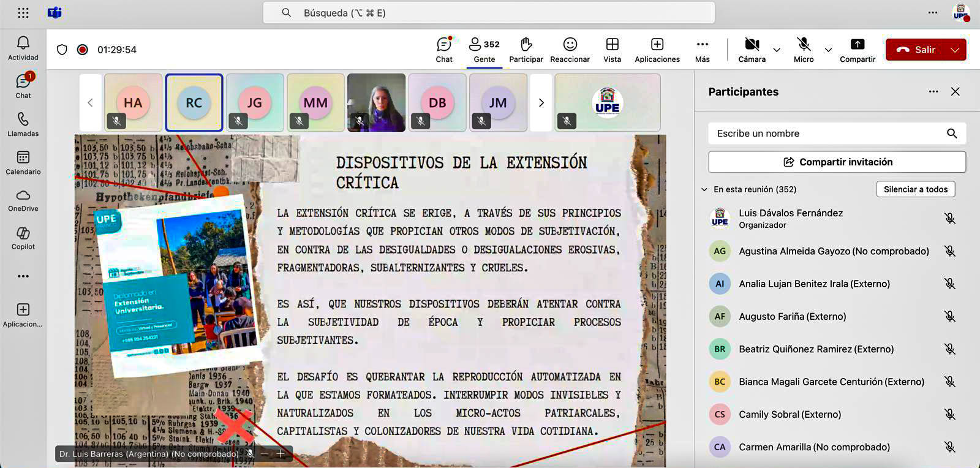The width and height of the screenshot is (980, 468).
Task: Toggle mic icon for Bianca Magali Garcete Centurión
Action: pos(950,382)
